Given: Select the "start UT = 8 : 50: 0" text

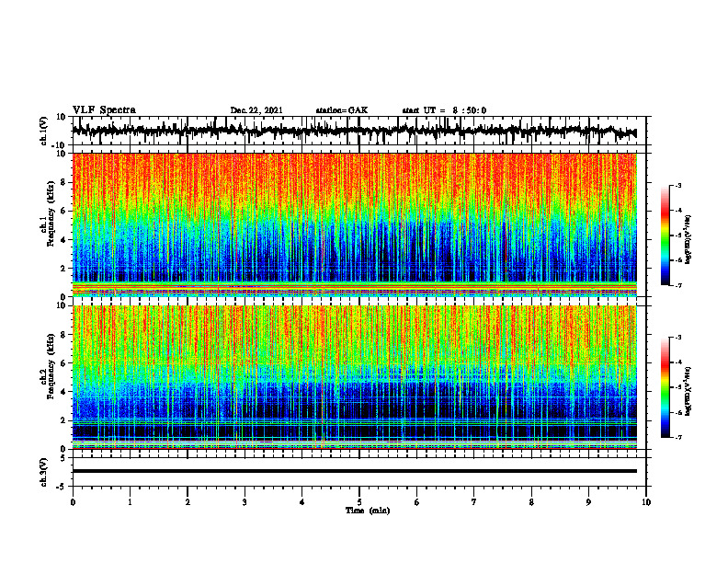Looking at the screenshot, I should [x=444, y=110].
